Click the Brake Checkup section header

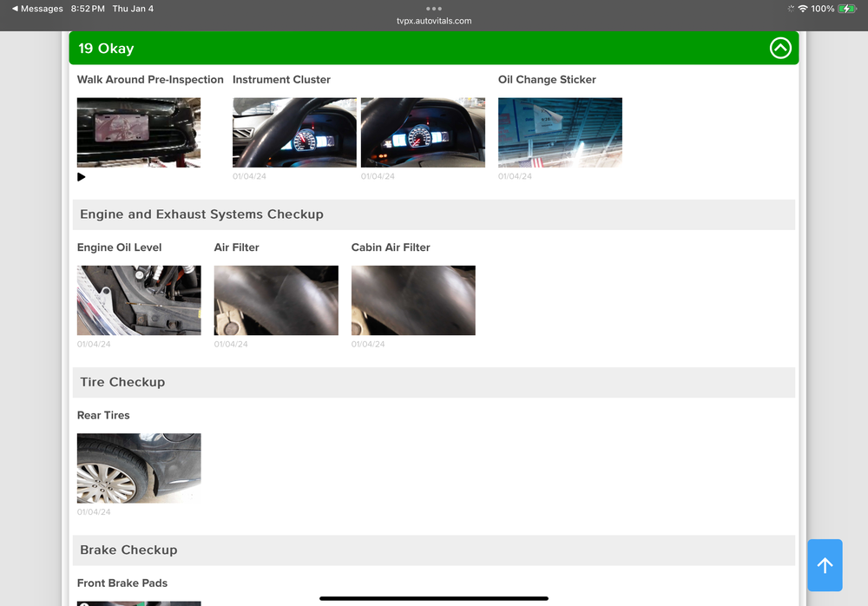128,550
